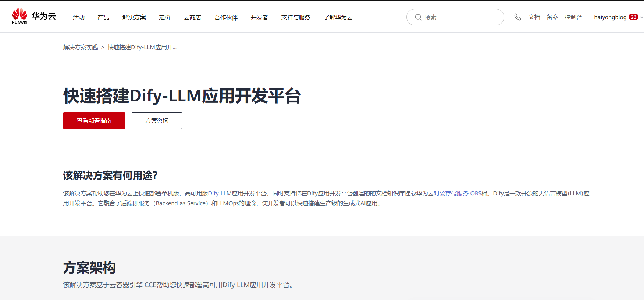
Task: Click the 方案咨询 button
Action: [157, 120]
